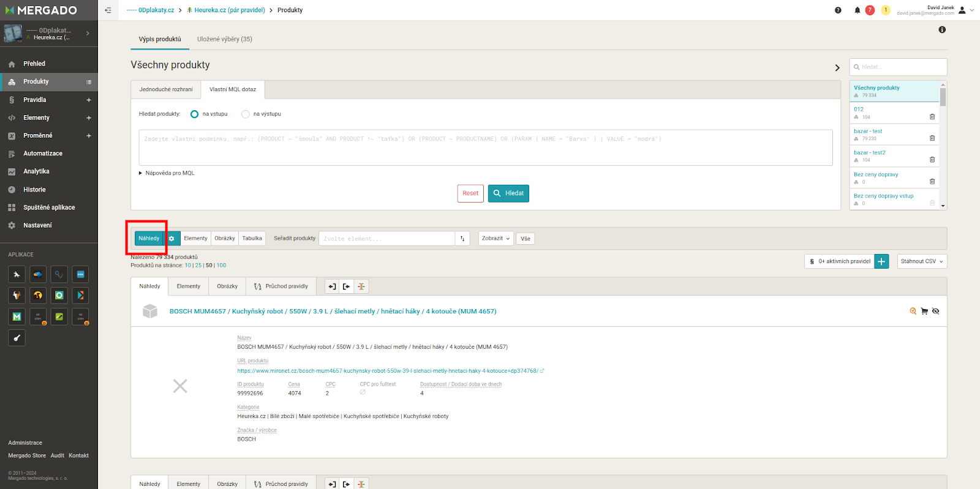The height and width of the screenshot is (489, 980).
Task: Select search products na výstupu
Action: pyautogui.click(x=246, y=114)
